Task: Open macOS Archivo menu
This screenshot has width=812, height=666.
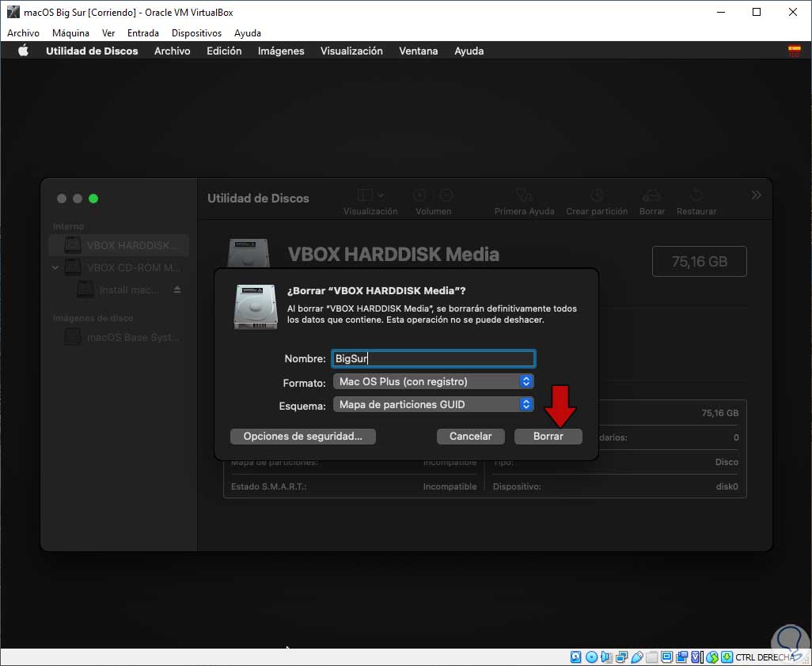Action: [x=172, y=51]
